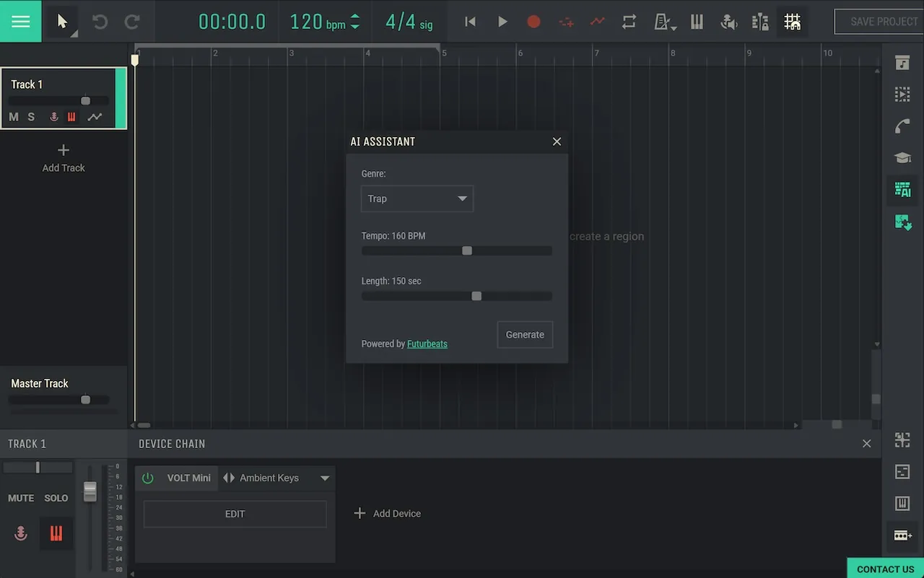This screenshot has width=924, height=578.
Task: Mute Track 1 with the M button
Action: 14,117
